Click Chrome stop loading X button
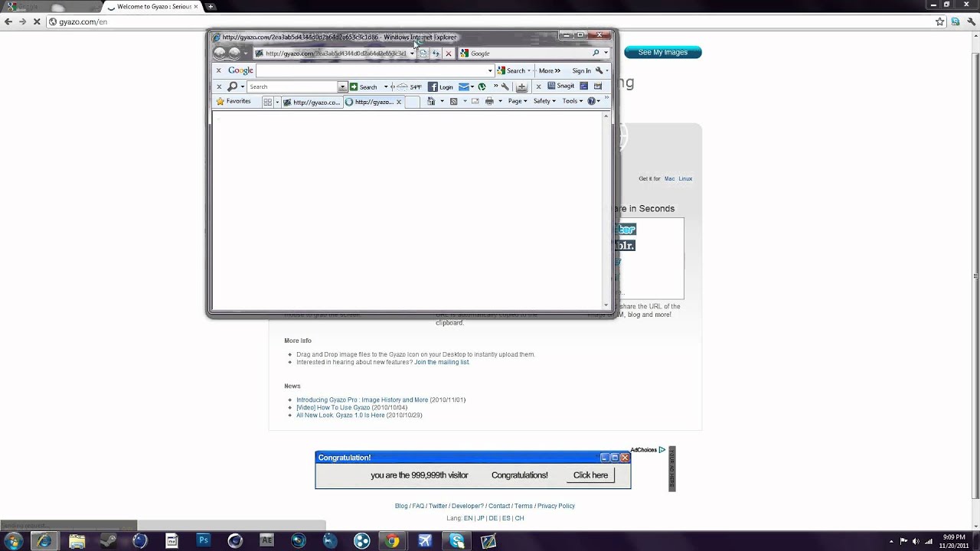This screenshot has width=980, height=551. [36, 21]
